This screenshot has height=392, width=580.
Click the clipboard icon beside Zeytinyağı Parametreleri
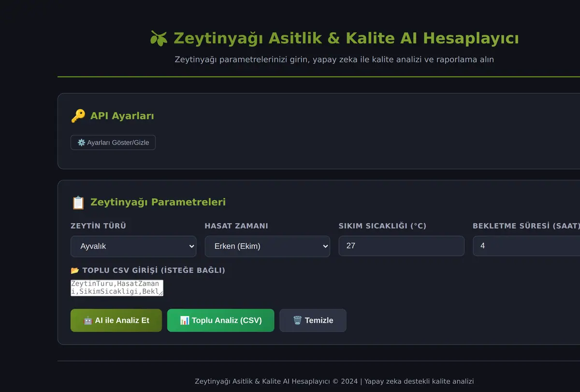(78, 203)
